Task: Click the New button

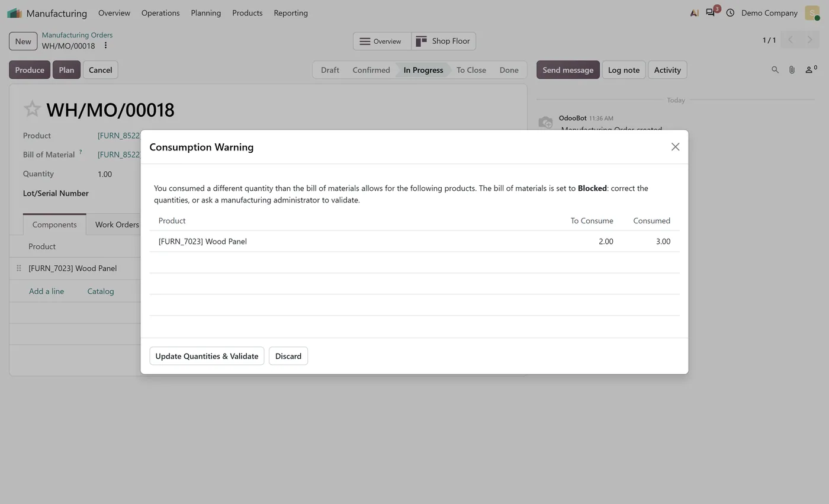Action: (x=23, y=41)
